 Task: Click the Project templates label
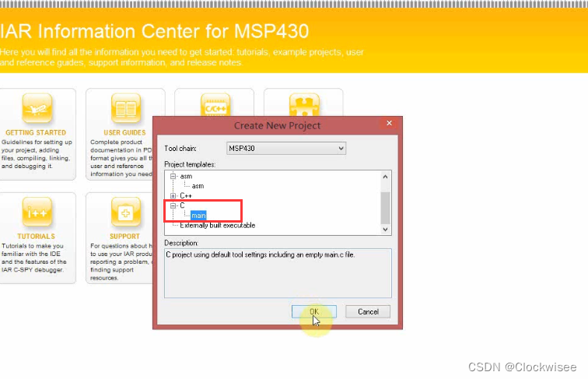pyautogui.click(x=190, y=164)
